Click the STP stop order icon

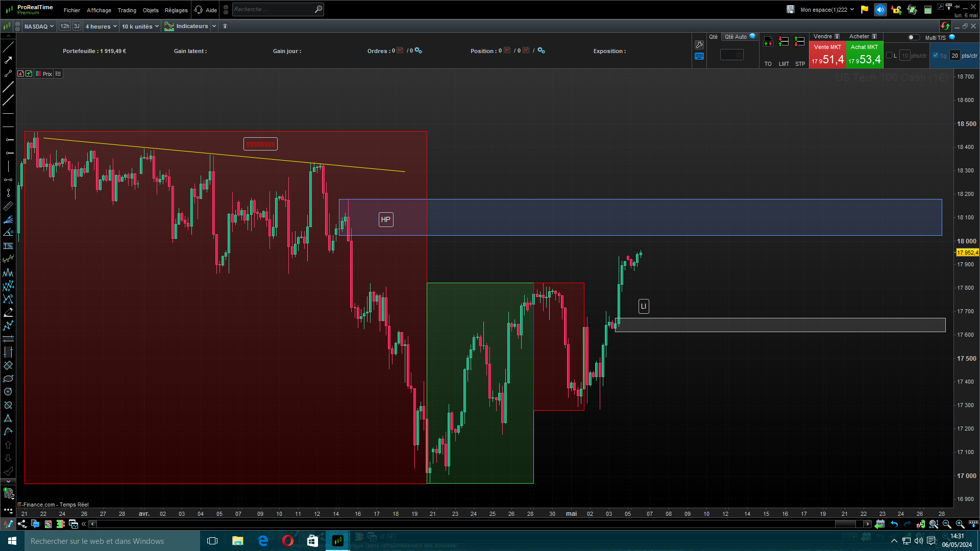[800, 42]
